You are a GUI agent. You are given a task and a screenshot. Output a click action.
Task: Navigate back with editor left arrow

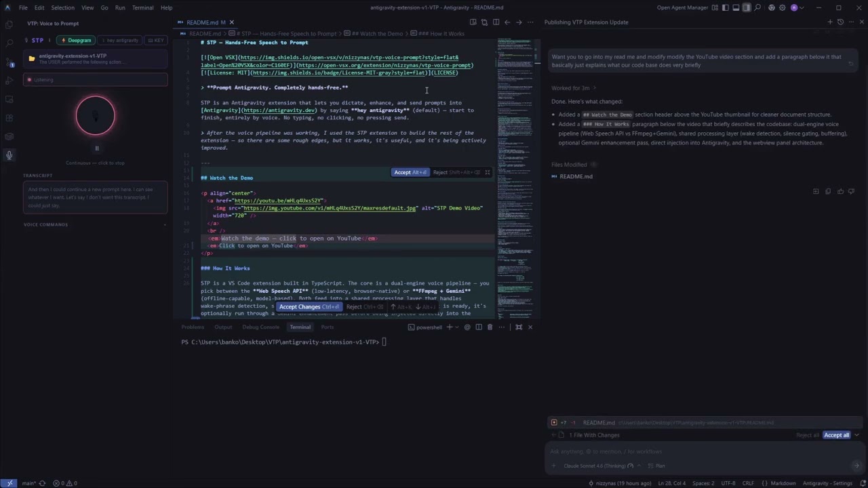507,22
